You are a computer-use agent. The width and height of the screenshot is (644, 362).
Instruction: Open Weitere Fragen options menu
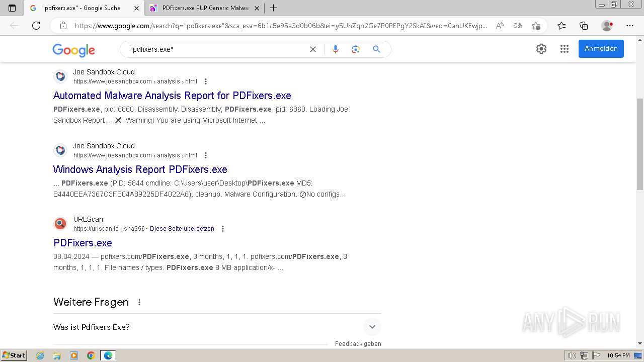139,302
